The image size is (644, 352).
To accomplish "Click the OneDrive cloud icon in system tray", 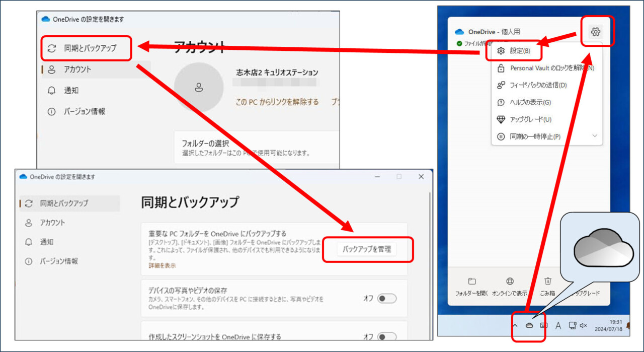I will (x=529, y=326).
